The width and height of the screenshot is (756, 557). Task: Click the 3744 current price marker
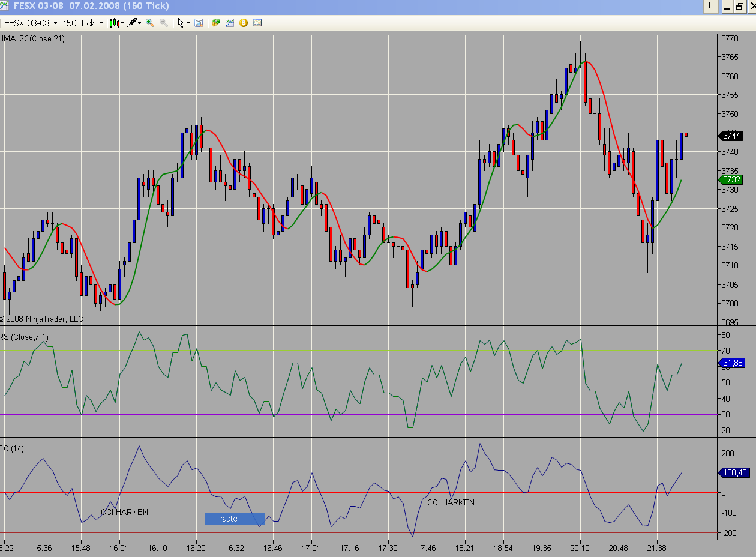coord(731,136)
